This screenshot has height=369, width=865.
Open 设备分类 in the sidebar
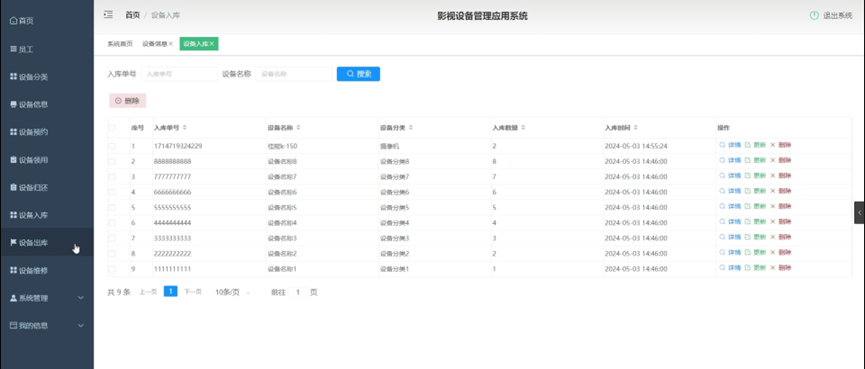pos(47,77)
